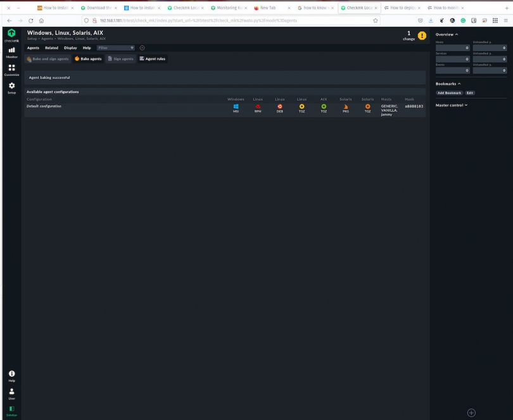Open the Agents menu
Screen dimensions: 513x420
[x=34, y=48]
